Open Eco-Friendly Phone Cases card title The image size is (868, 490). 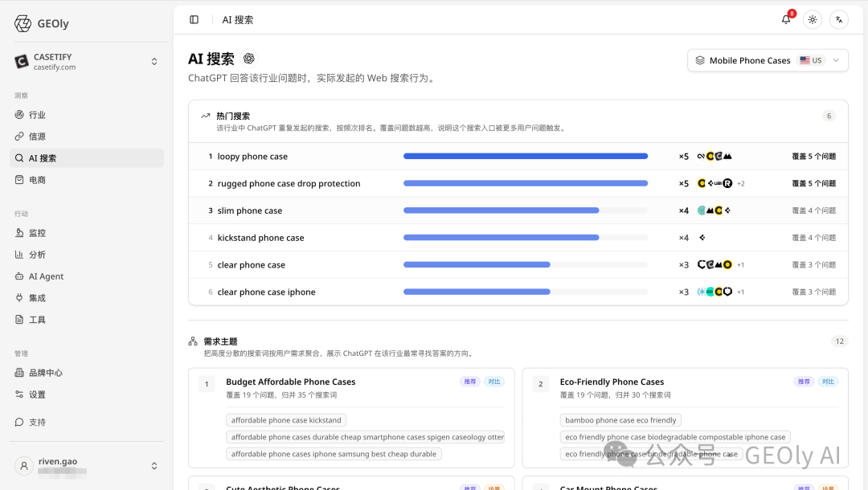[x=612, y=382]
